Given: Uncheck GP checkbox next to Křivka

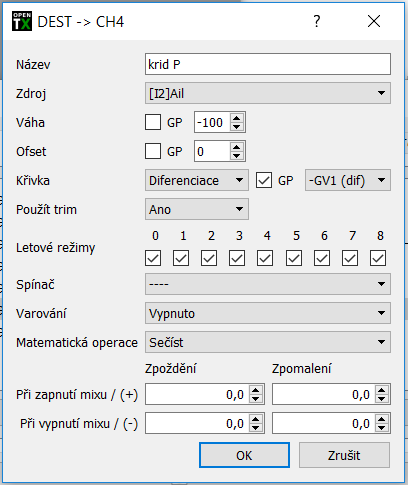Looking at the screenshot, I should pyautogui.click(x=264, y=180).
